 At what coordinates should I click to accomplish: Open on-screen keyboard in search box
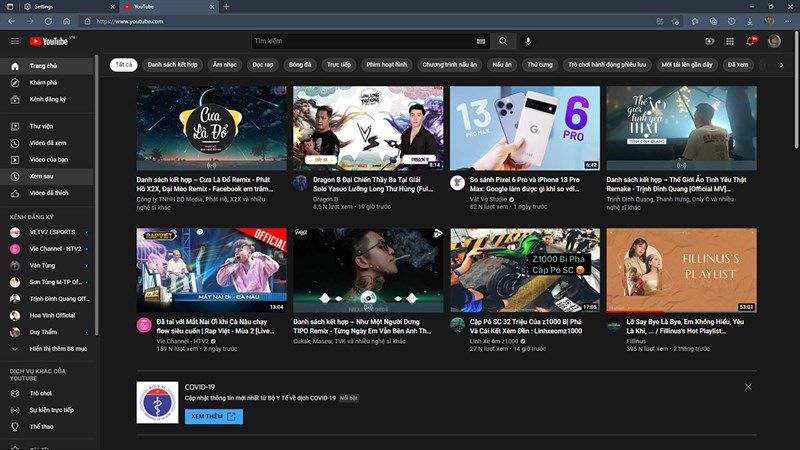click(481, 41)
